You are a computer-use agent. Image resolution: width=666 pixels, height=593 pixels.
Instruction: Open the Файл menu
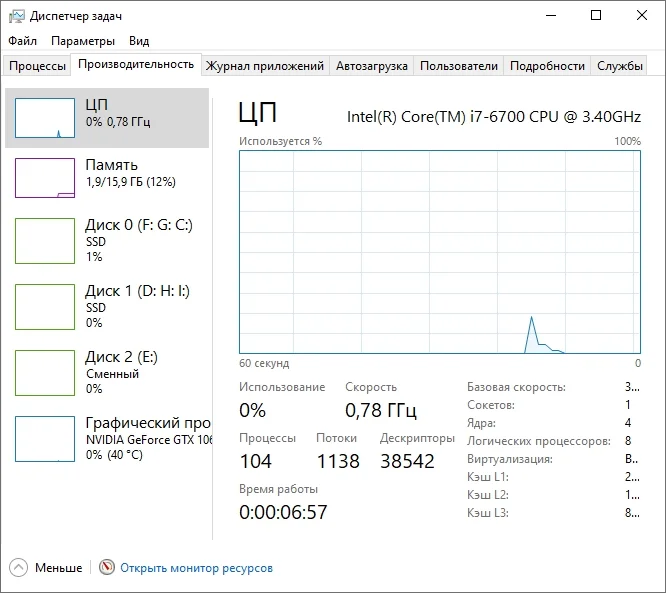point(23,41)
